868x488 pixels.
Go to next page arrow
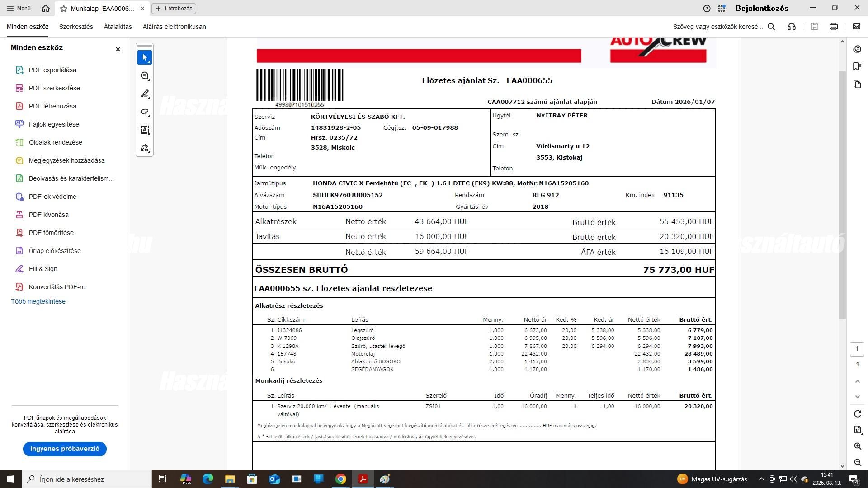857,397
